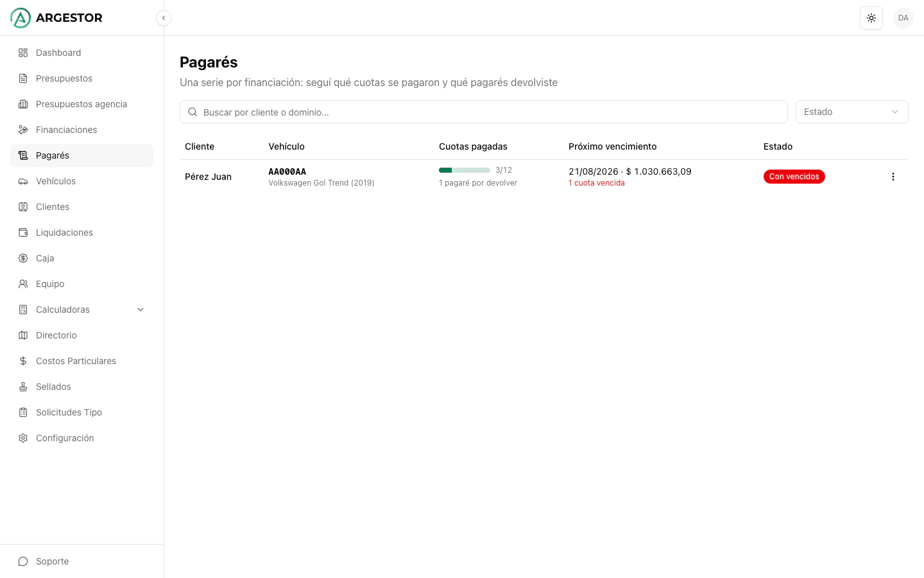This screenshot has width=924, height=578.
Task: Open the DA user avatar menu
Action: point(903,18)
